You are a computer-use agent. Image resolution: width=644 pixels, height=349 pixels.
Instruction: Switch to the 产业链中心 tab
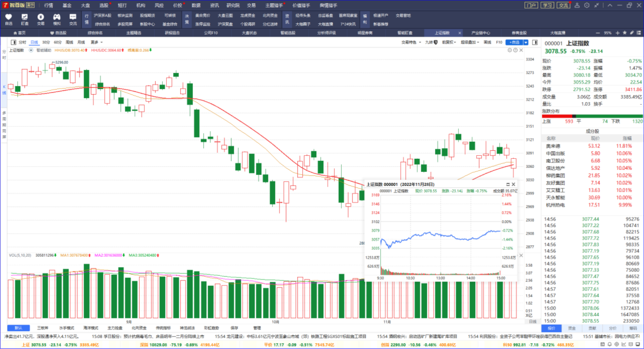[481, 33]
